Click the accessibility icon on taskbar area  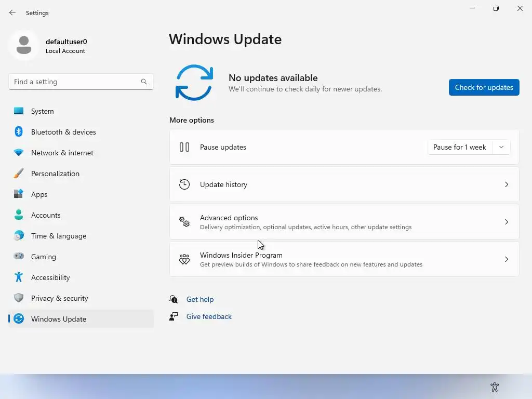coord(495,387)
